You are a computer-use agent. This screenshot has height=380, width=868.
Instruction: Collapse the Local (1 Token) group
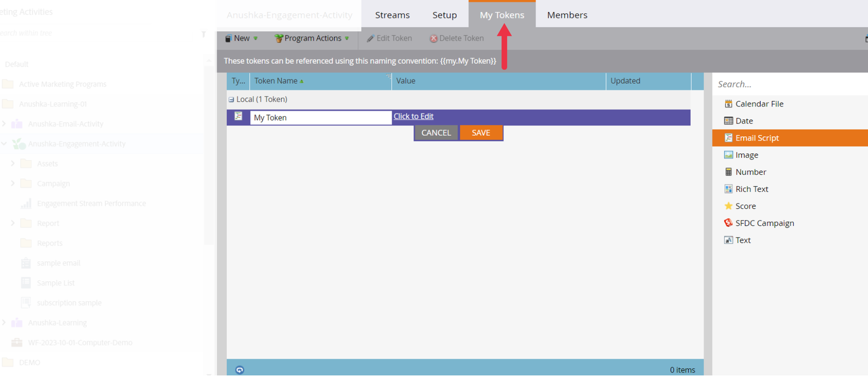232,99
